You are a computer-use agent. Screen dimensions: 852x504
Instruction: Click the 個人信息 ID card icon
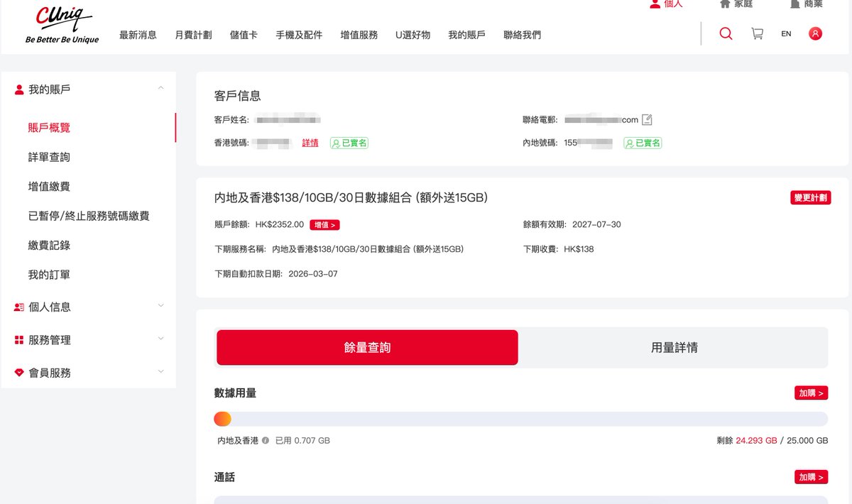(x=19, y=307)
